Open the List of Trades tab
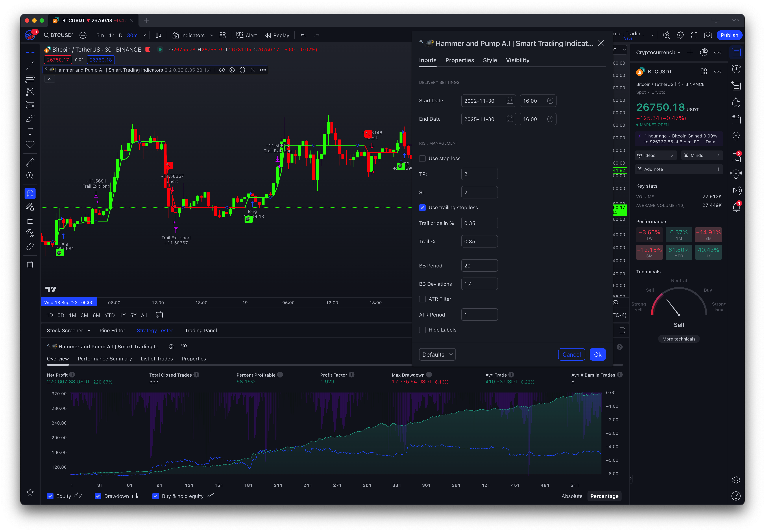This screenshot has height=532, width=765. (157, 359)
